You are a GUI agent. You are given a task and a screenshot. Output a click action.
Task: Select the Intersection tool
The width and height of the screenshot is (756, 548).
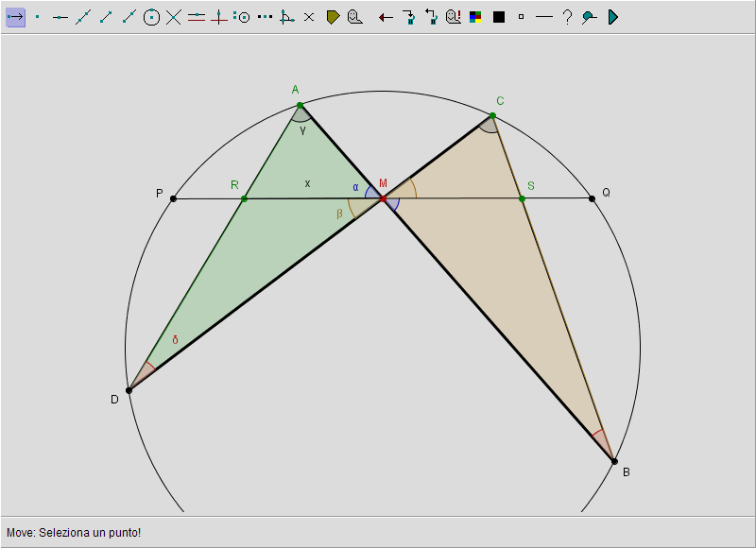(x=174, y=17)
